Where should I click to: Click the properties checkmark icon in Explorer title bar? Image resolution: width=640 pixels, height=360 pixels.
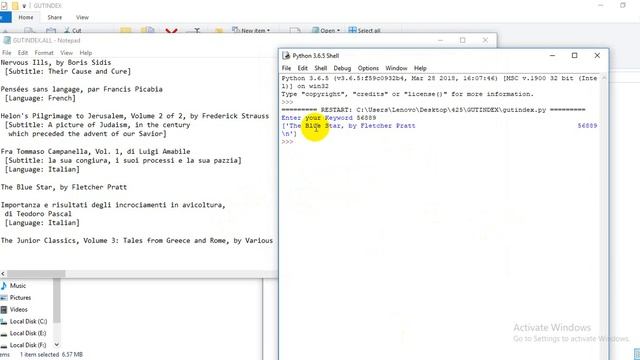4,6
